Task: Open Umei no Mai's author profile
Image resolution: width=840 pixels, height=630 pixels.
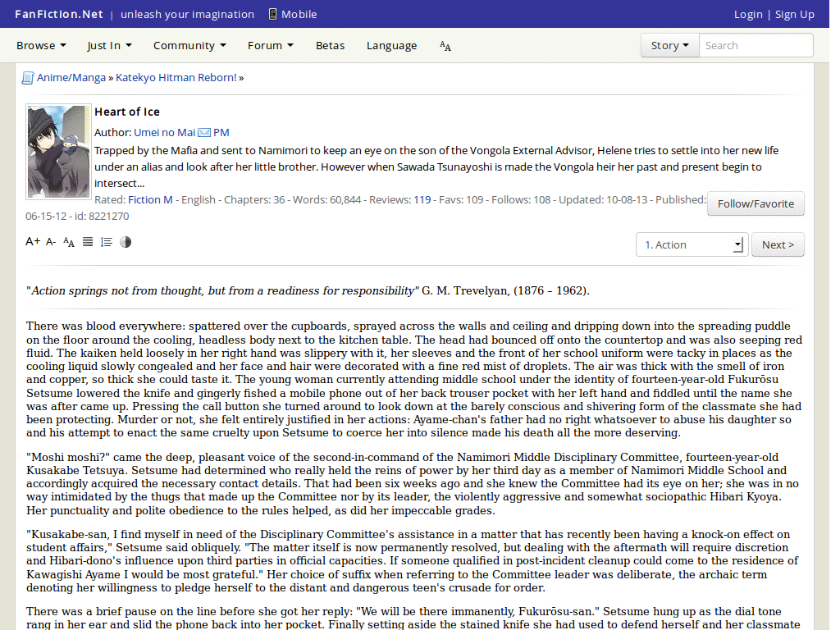Action: coord(163,132)
